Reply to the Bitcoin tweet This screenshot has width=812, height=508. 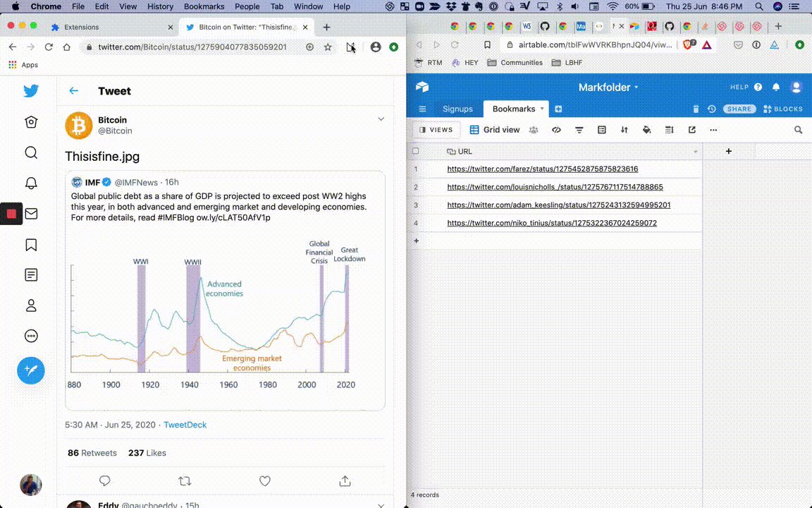[104, 481]
